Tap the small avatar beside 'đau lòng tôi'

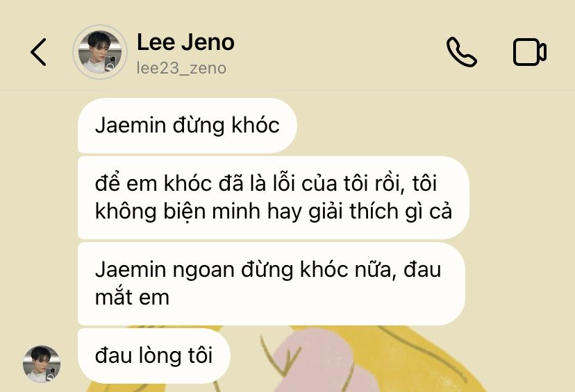click(x=42, y=364)
